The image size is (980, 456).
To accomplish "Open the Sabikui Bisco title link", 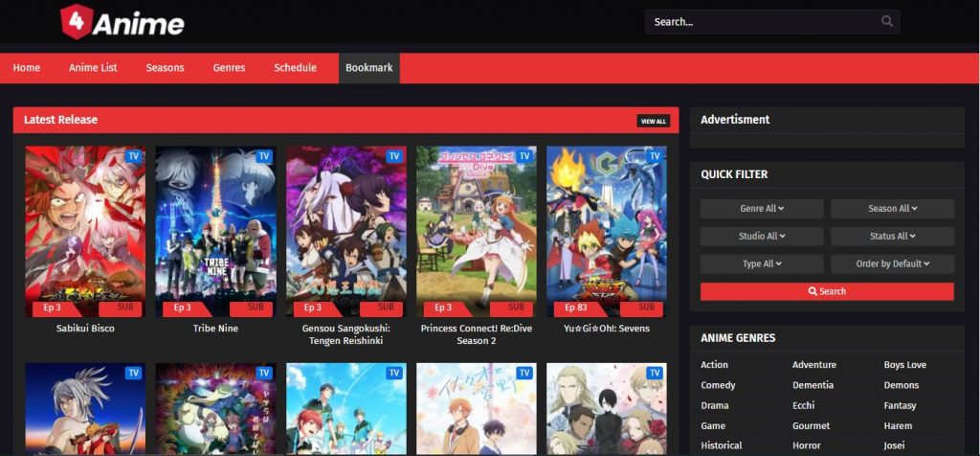I will coord(85,329).
